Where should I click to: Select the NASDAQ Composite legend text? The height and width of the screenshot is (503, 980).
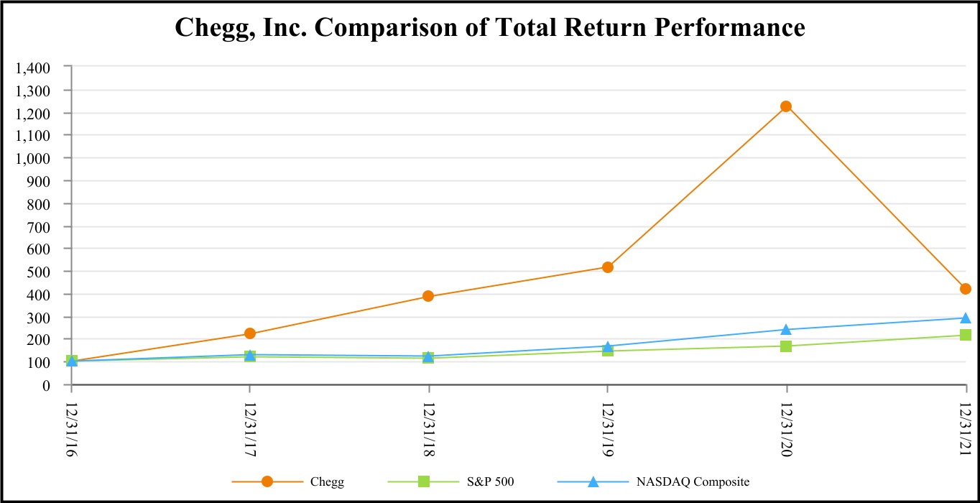tap(693, 482)
